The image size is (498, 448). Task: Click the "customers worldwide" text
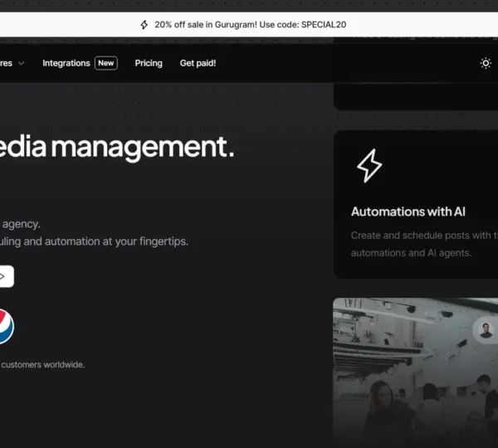(x=43, y=364)
